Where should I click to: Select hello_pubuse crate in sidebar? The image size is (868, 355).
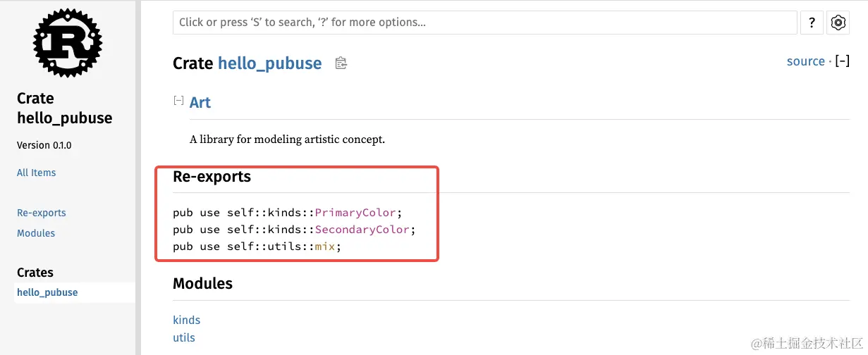pos(47,292)
